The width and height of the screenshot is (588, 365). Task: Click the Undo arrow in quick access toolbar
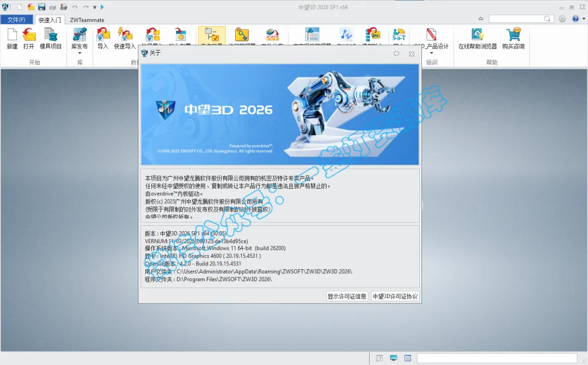(x=75, y=7)
